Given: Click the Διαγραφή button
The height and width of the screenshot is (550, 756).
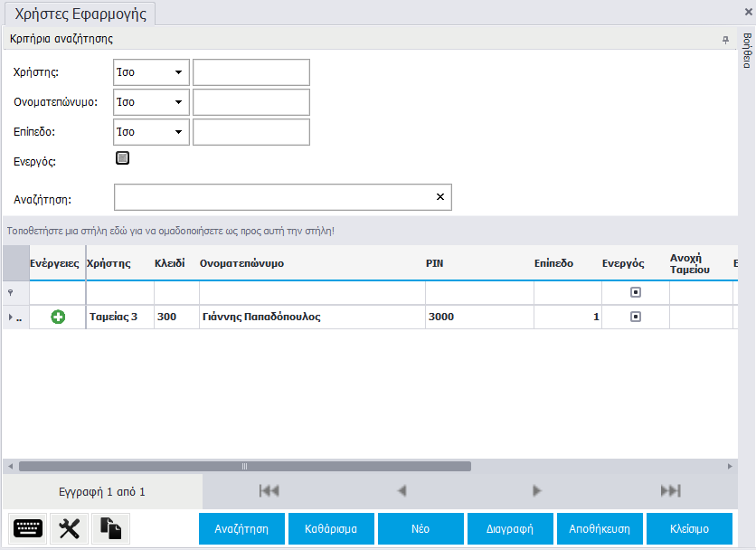Looking at the screenshot, I should (x=510, y=529).
